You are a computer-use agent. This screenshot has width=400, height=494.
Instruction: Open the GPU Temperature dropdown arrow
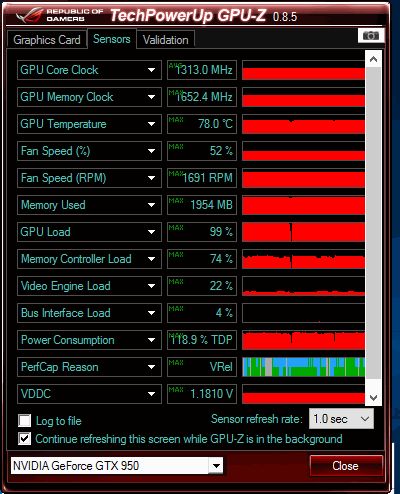151,124
